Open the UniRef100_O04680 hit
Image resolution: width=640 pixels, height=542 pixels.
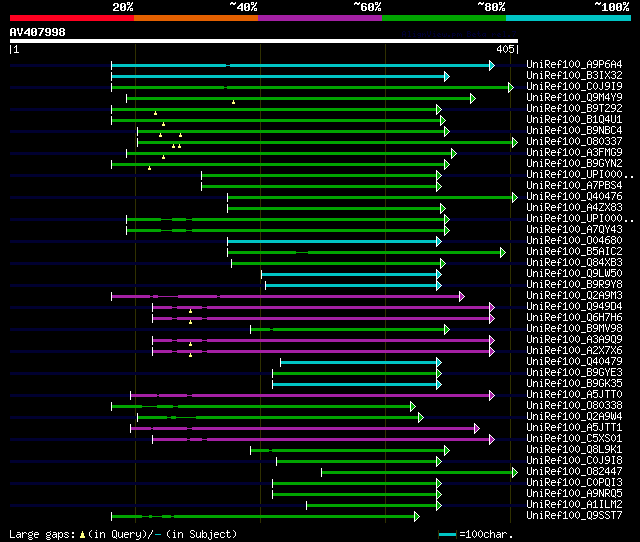pos(574,241)
